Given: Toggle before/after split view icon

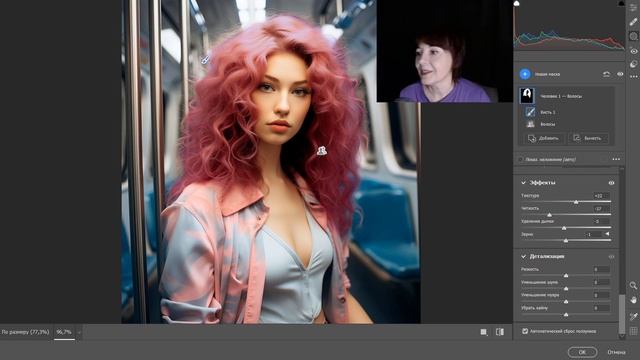Looking at the screenshot, I should 500,332.
